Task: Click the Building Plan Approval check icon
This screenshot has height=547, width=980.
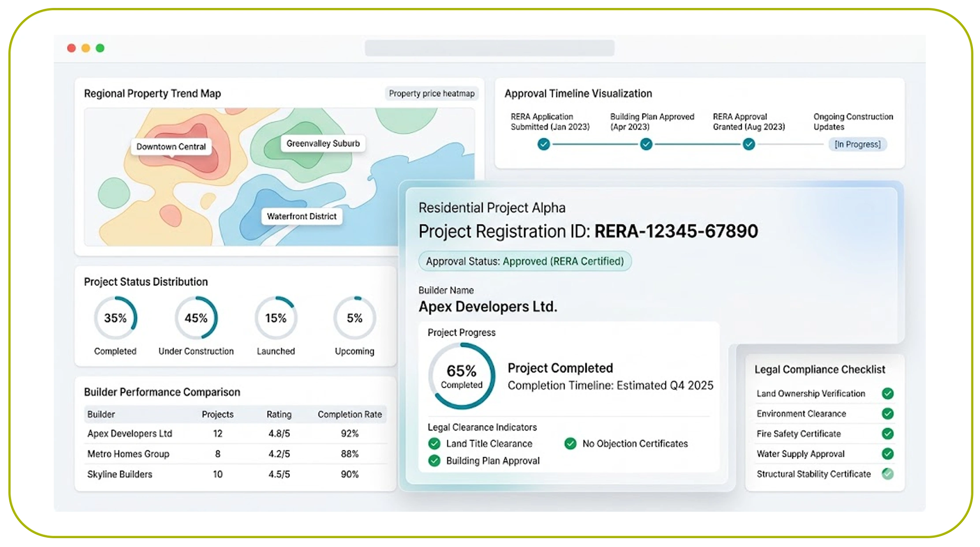Action: coord(434,461)
